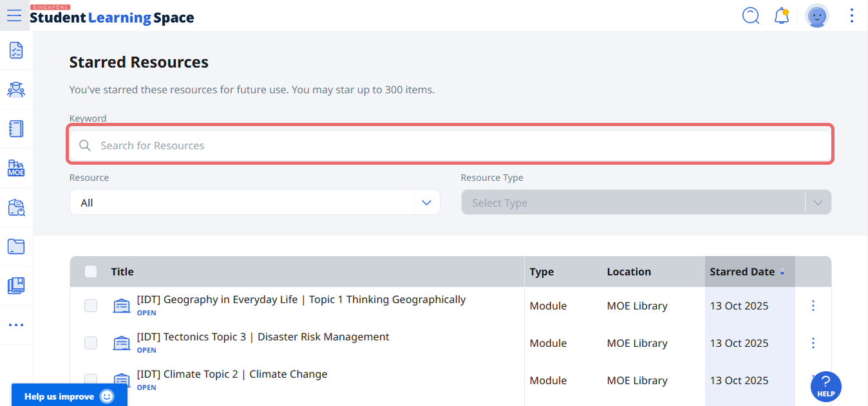Open row options for Geography in Everyday Life

(813, 306)
